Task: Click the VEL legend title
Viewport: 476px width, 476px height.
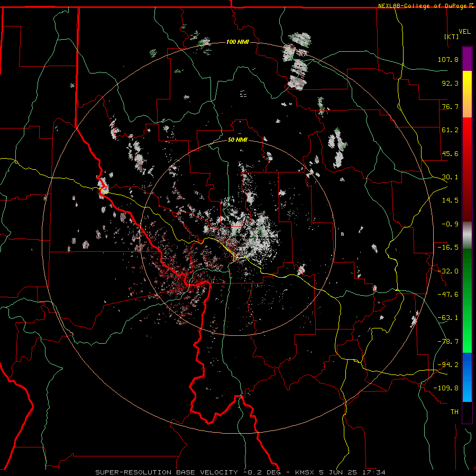Action: click(464, 31)
